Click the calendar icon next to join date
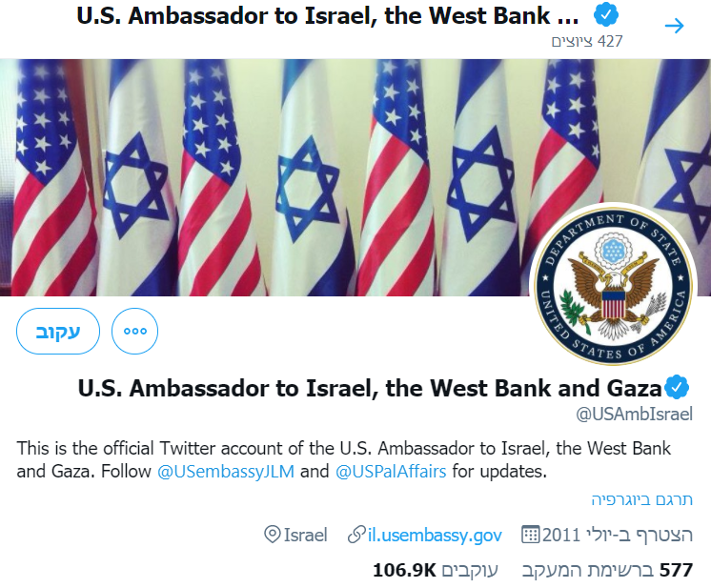711x588 pixels. (530, 535)
